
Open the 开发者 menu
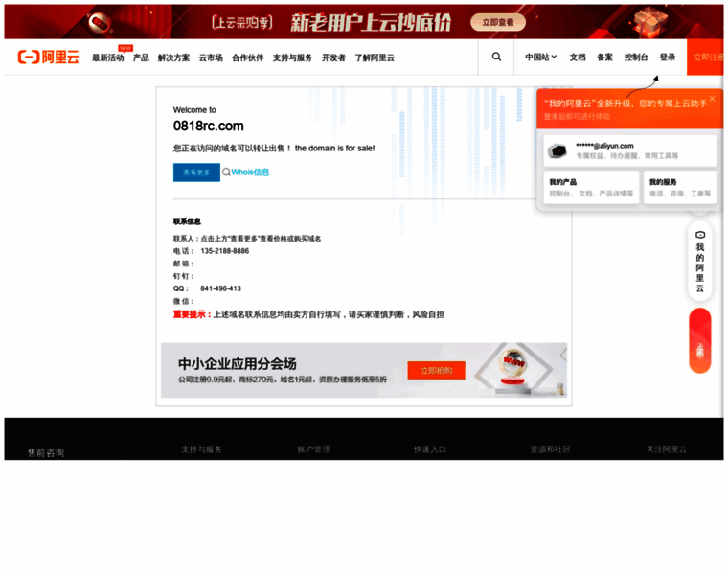click(x=333, y=57)
